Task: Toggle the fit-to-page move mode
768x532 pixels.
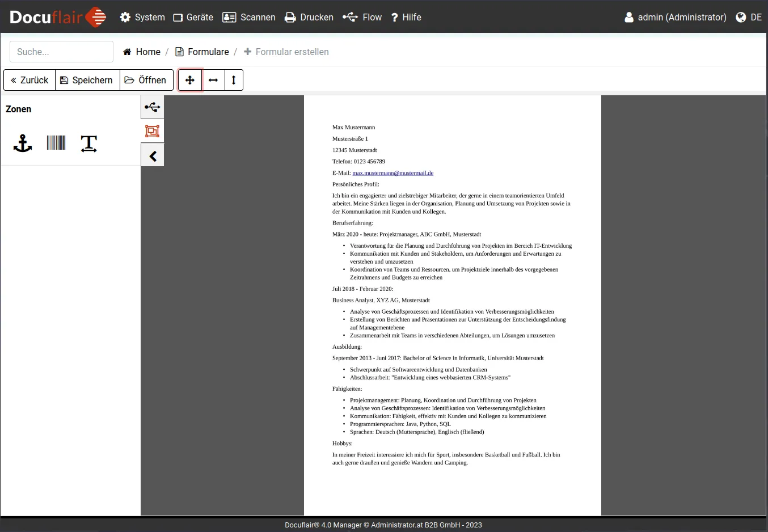Action: (x=190, y=80)
